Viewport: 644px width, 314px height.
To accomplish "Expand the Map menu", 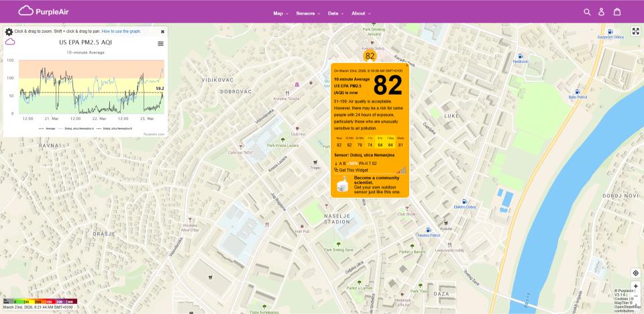I will point(280,13).
